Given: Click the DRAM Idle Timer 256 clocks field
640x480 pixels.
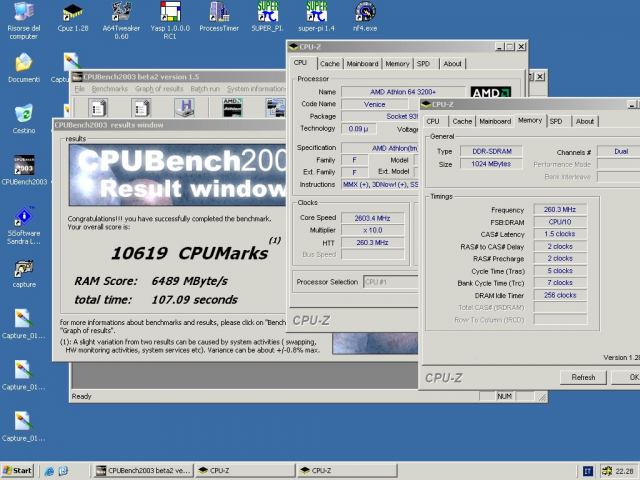Looking at the screenshot, I should pos(560,295).
